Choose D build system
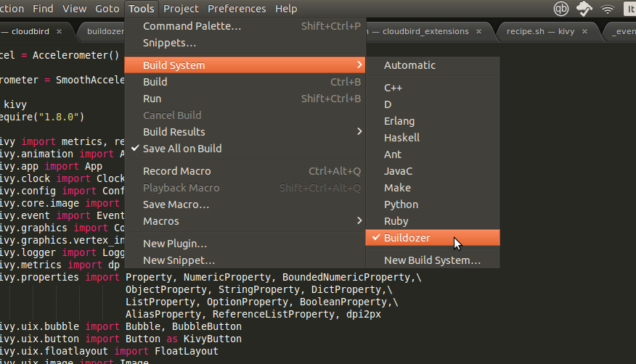Screen dimensions: 636x364 tap(433, 104)
